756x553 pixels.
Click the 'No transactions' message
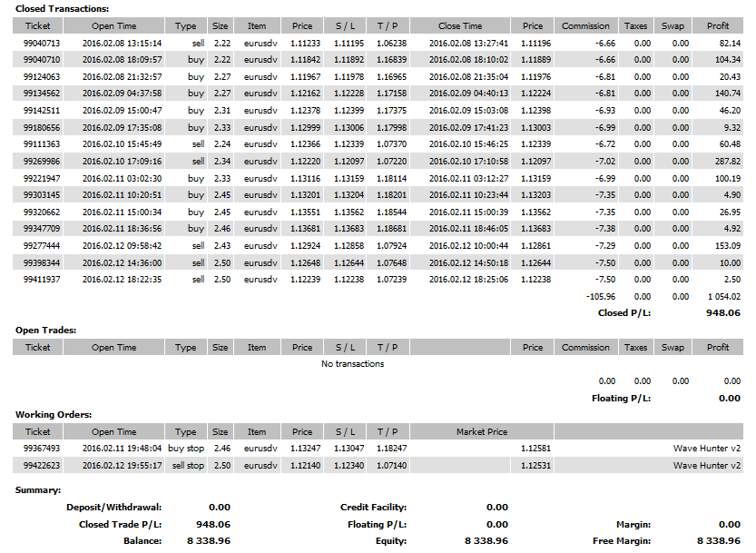coord(352,364)
